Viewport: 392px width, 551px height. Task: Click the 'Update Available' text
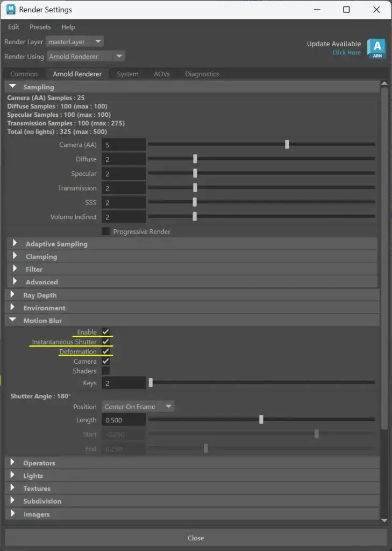coord(334,44)
